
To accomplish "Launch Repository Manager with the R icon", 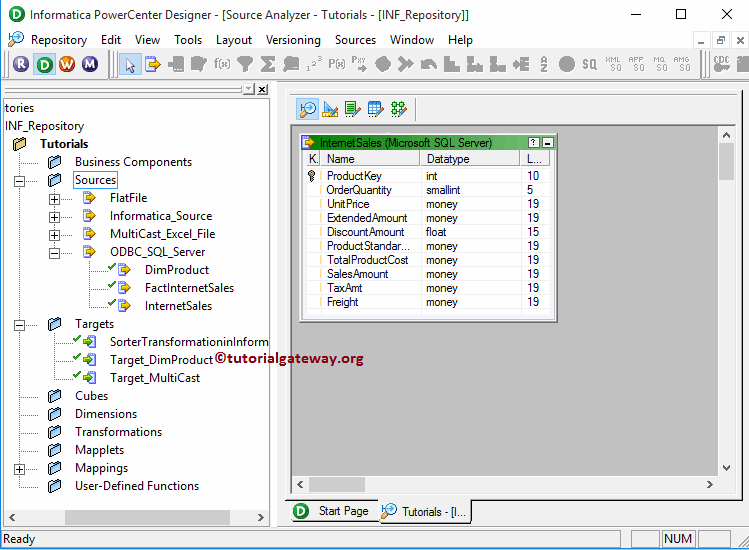I will click(21, 64).
